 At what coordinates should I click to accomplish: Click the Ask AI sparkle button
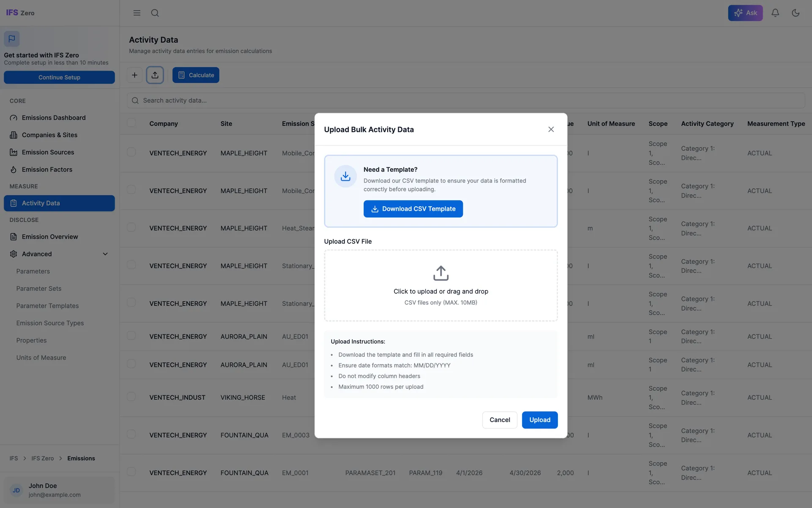tap(745, 13)
